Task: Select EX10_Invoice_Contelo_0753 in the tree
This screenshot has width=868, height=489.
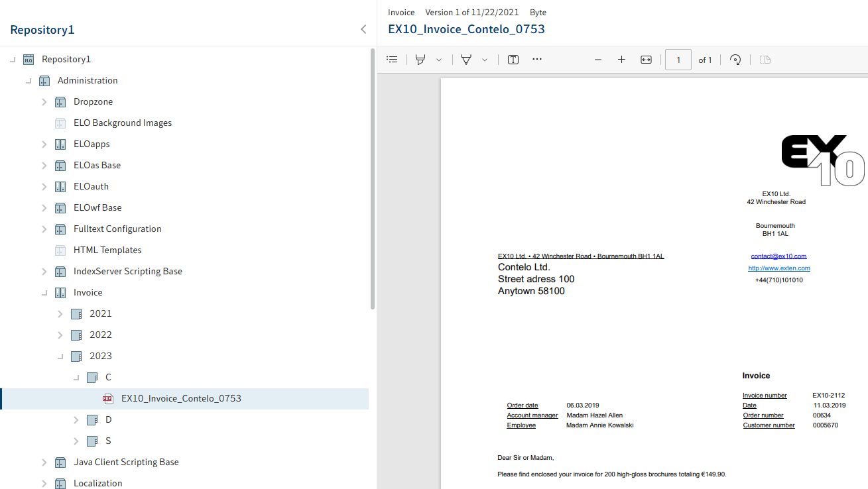Action: point(181,398)
